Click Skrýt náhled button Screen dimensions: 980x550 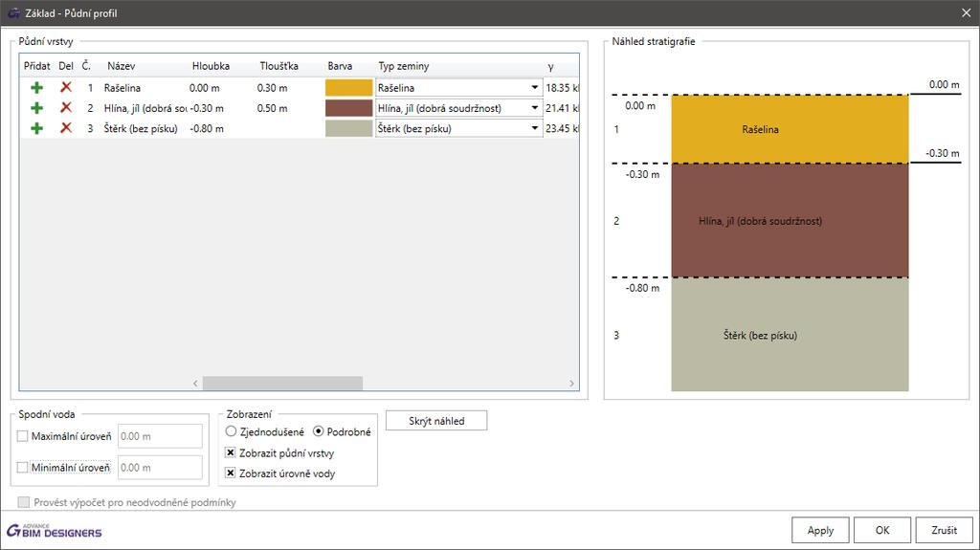point(436,421)
